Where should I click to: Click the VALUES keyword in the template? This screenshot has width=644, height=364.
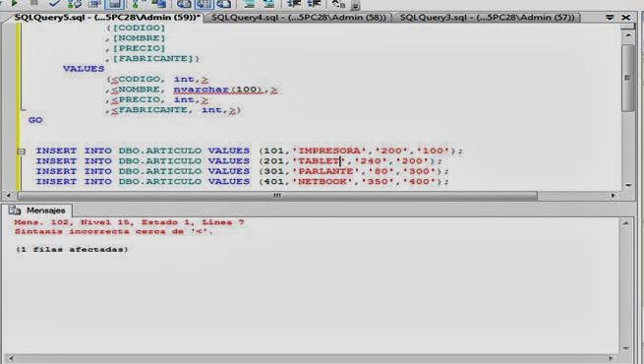84,69
